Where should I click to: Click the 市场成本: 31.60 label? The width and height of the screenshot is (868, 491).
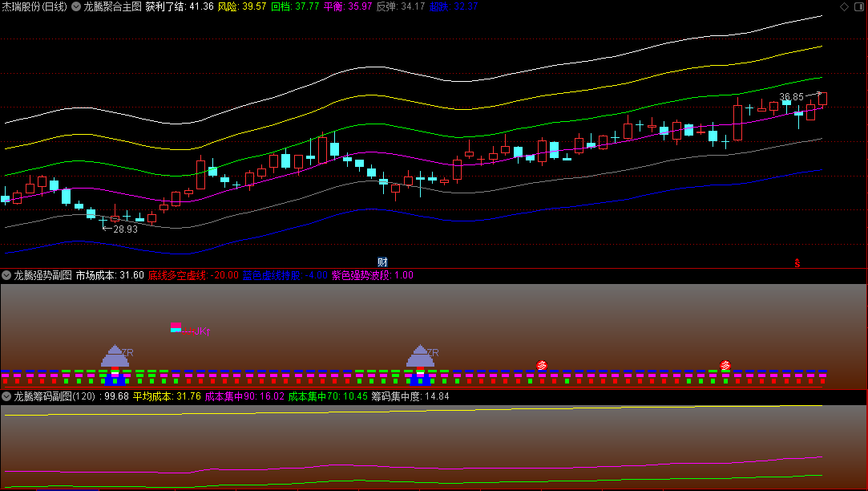point(110,275)
